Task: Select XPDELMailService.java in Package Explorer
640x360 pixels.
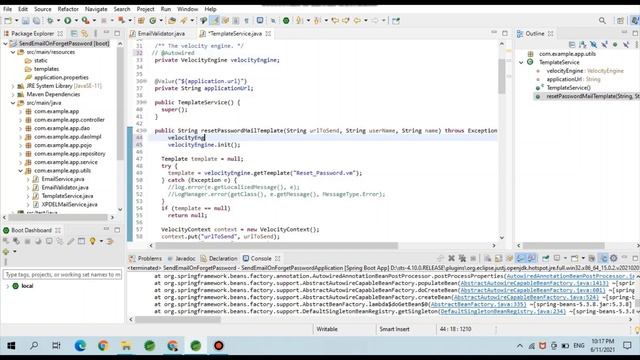Action: click(x=69, y=204)
